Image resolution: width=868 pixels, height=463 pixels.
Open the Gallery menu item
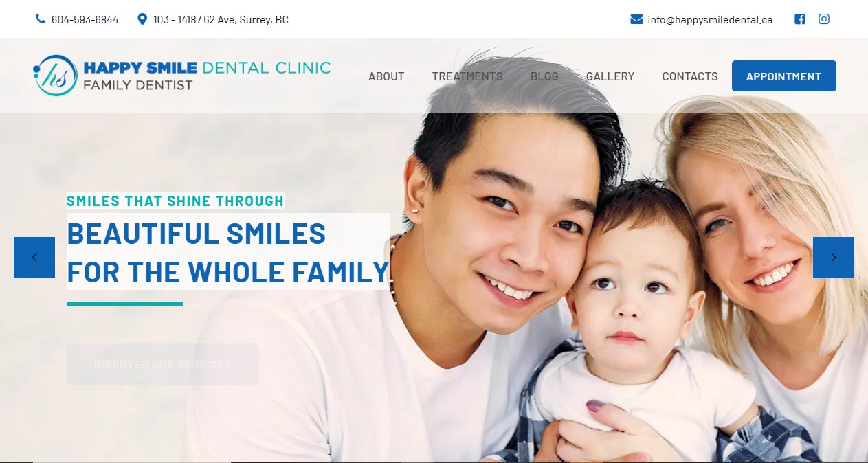[610, 76]
